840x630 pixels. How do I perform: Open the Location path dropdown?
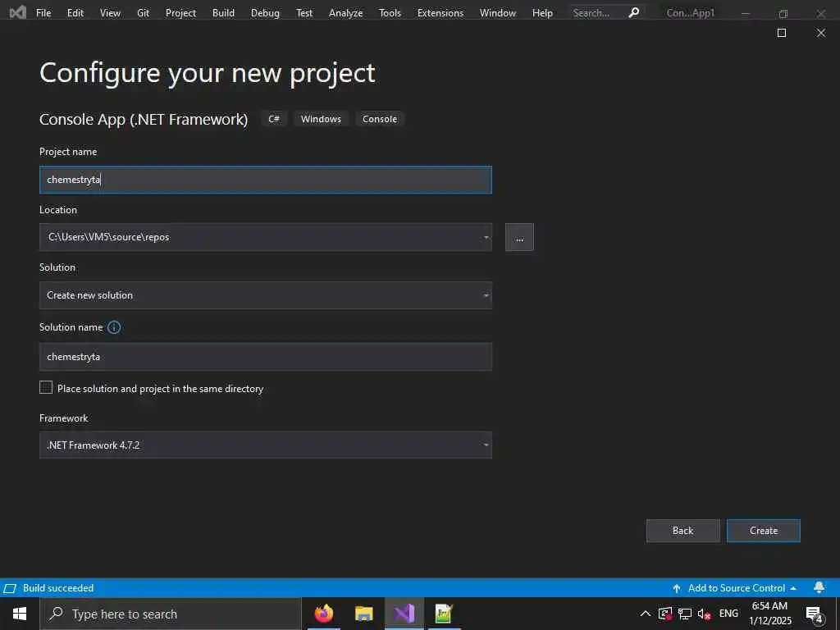[x=486, y=237]
